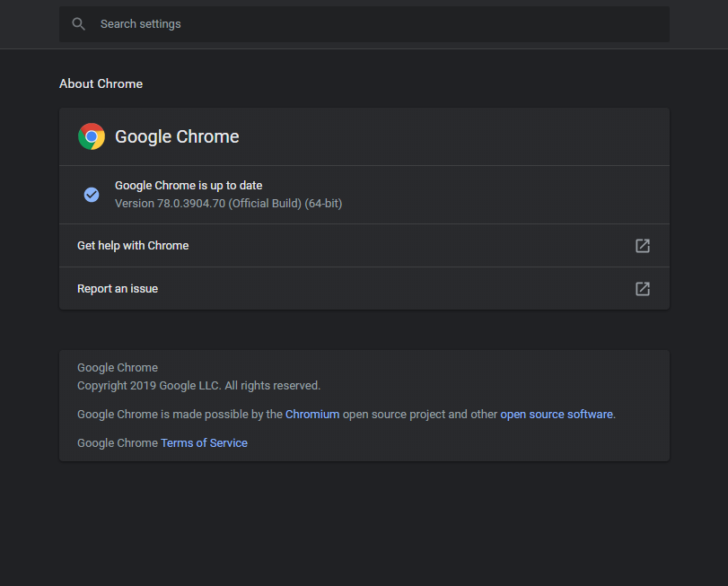
Task: Click the large Google Chrome title text
Action: (177, 137)
